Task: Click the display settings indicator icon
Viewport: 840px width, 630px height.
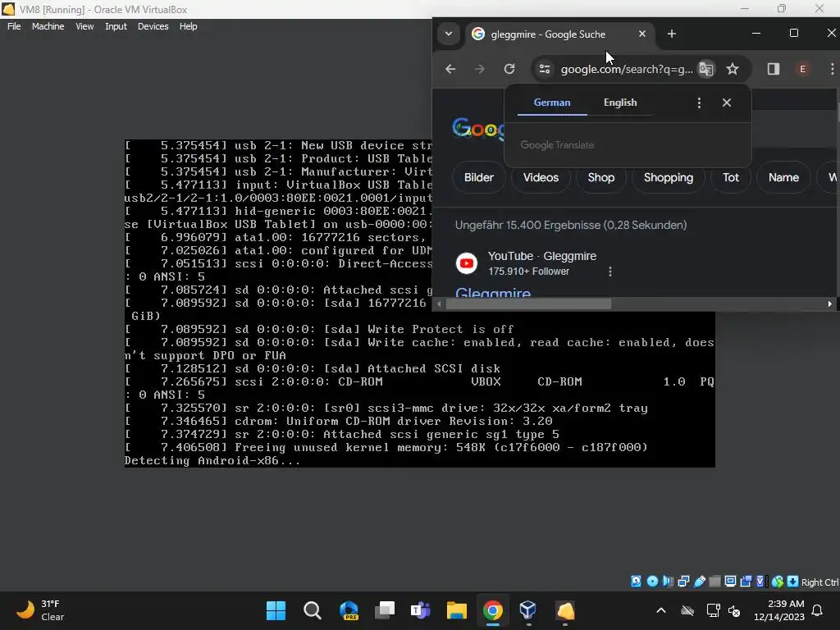Action: [730, 582]
